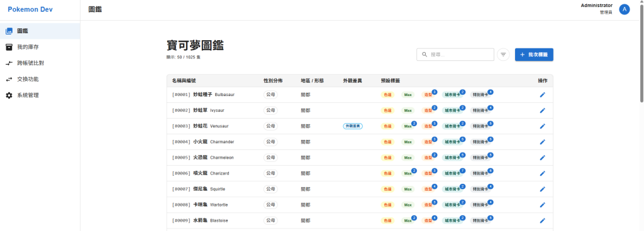
Task: Edit Wartortle row pencil icon
Action: pos(543,205)
